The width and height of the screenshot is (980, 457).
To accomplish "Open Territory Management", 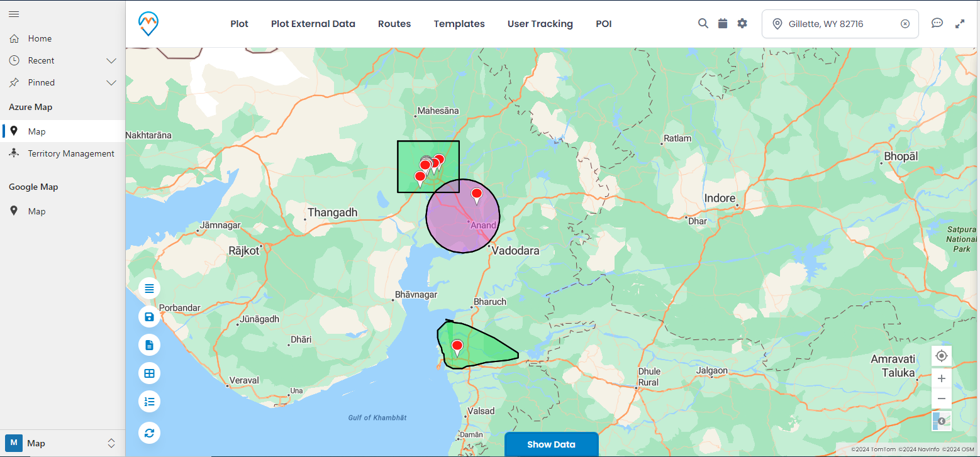I will [63, 153].
